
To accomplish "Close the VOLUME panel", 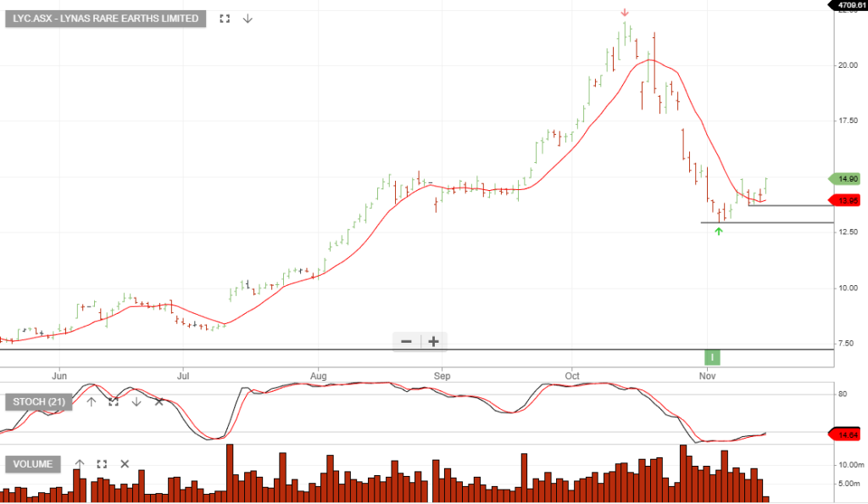I will [x=125, y=464].
